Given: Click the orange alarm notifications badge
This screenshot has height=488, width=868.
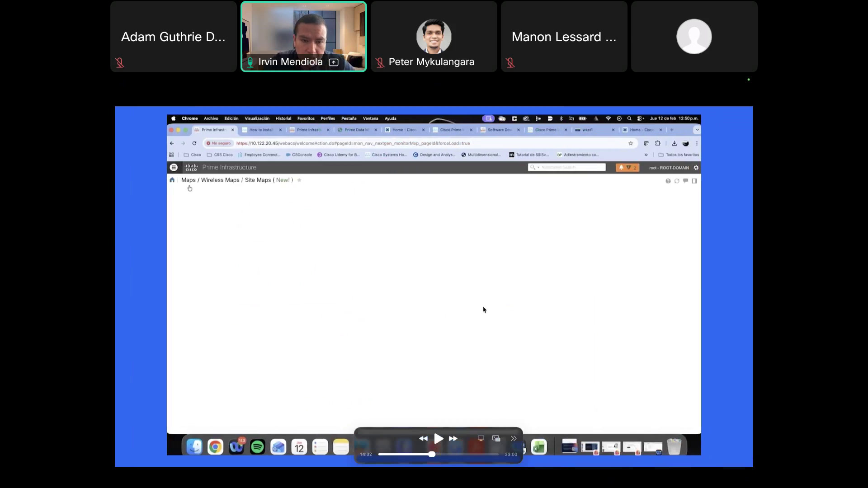Looking at the screenshot, I should [627, 168].
